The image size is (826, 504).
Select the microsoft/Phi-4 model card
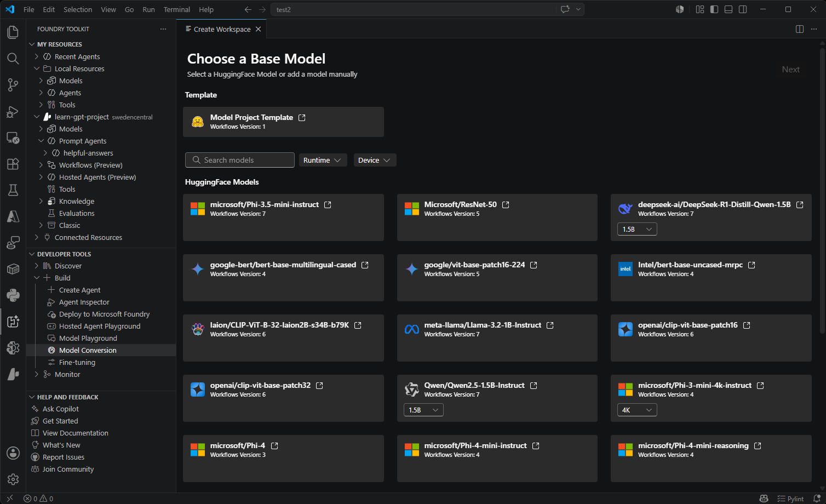tap(283, 459)
